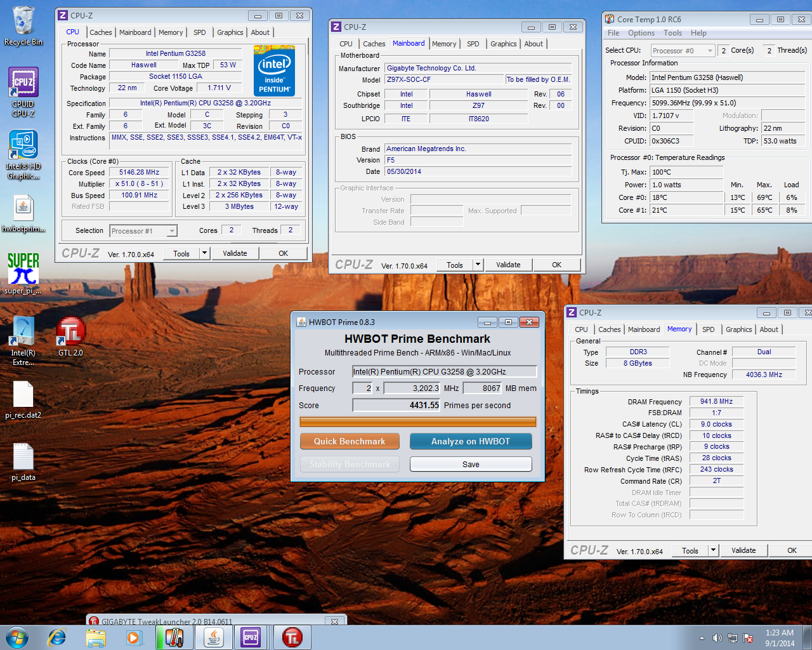Screen dimensions: 812x650
Task: Select the Memory tab in the CPU-Z Mainboard window
Action: [444, 44]
